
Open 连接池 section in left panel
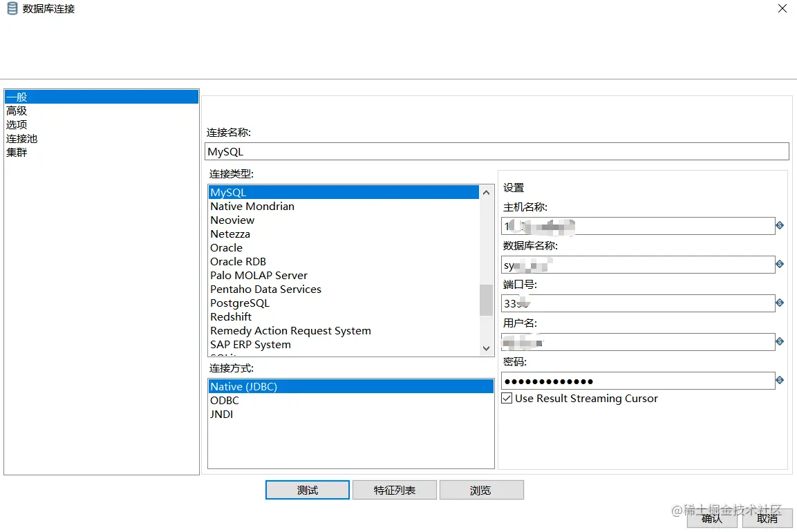point(102,138)
